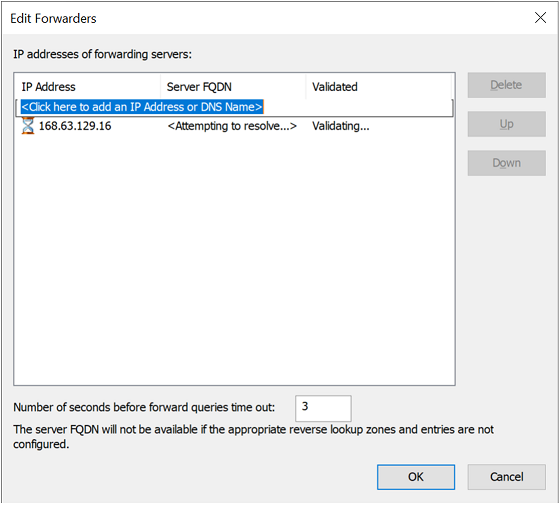Move forwarder with the Up button
This screenshot has width=560, height=505.
tap(506, 124)
